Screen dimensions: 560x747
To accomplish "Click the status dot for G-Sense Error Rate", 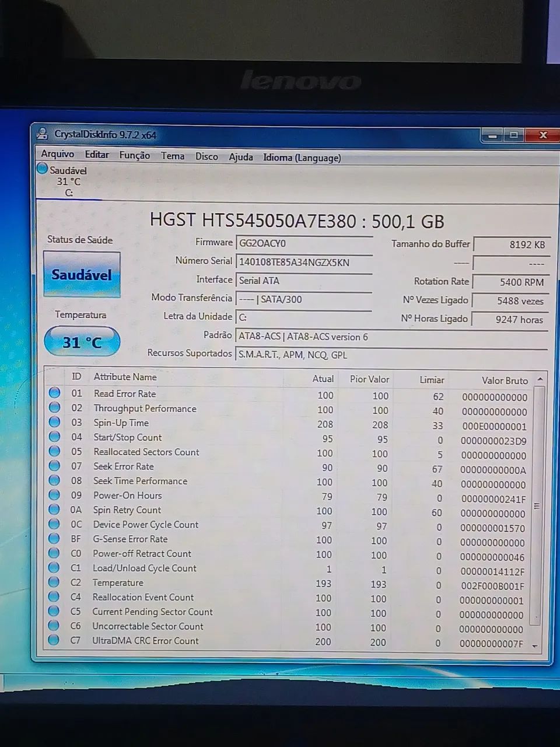I will click(x=54, y=538).
